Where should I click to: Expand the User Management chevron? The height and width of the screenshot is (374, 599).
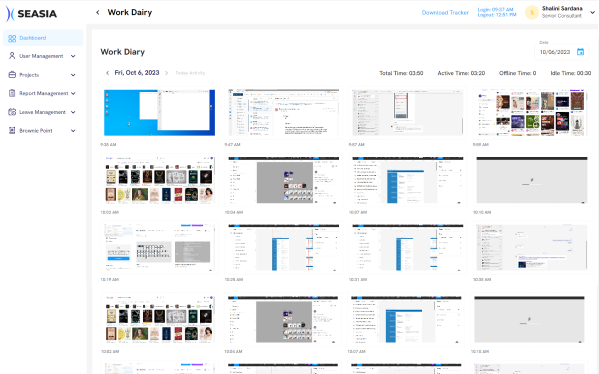pos(73,56)
